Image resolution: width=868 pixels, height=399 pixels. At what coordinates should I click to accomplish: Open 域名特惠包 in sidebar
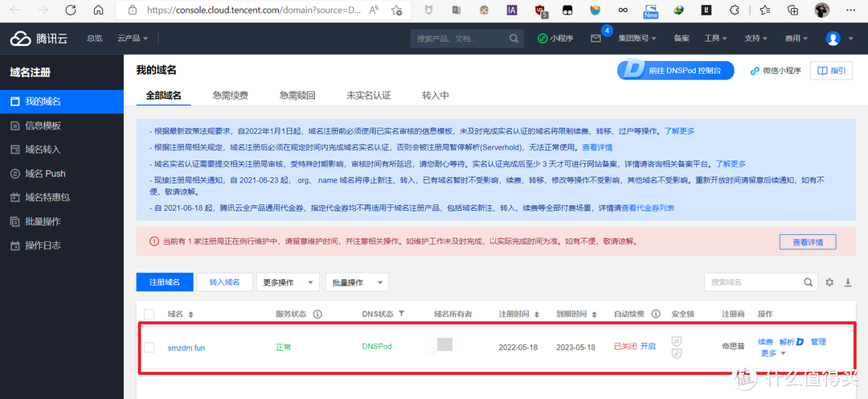coord(61,197)
